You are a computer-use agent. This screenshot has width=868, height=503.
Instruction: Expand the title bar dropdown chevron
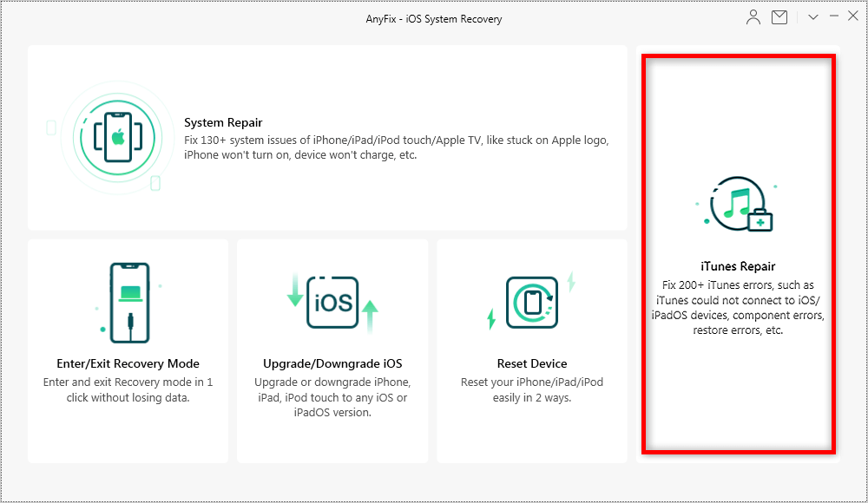tap(812, 17)
